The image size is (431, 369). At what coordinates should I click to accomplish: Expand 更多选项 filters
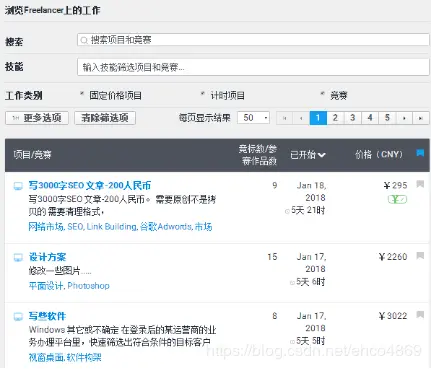pyautogui.click(x=37, y=118)
